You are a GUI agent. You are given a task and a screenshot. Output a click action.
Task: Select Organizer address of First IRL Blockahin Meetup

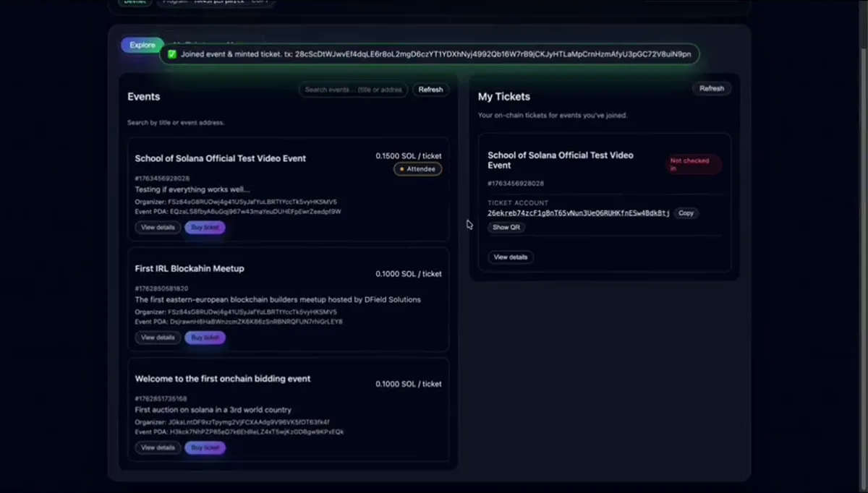[x=252, y=312]
